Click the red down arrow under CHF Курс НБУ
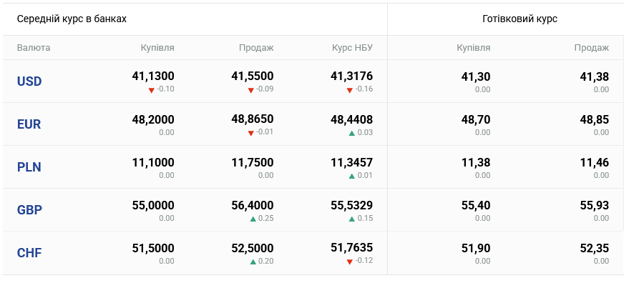The height and width of the screenshot is (283, 644). click(x=349, y=262)
